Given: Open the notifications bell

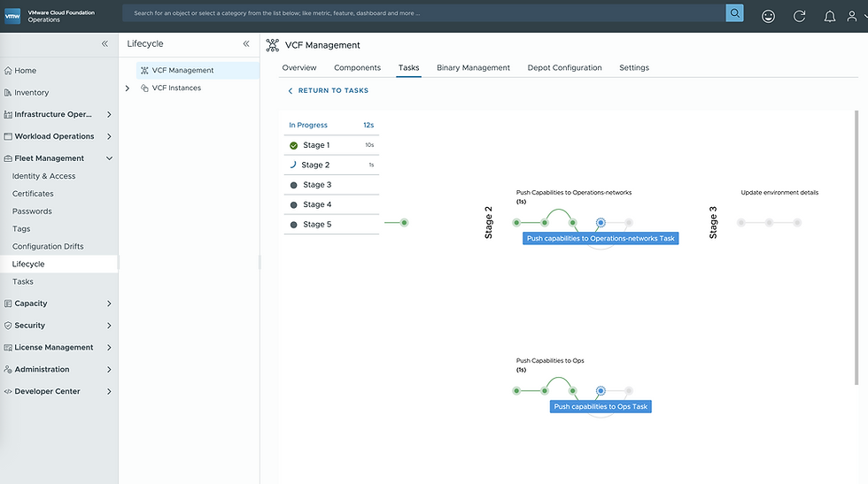Looking at the screenshot, I should point(829,17).
